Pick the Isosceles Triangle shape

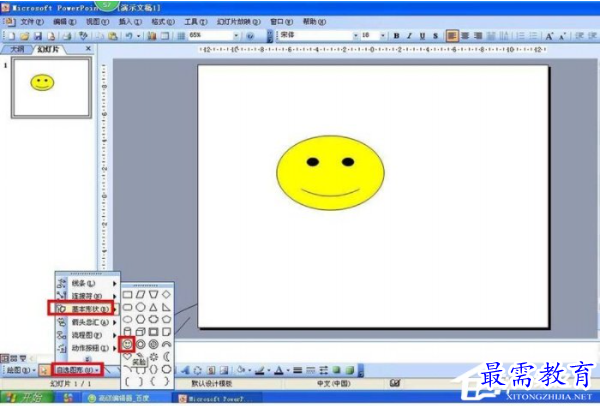pyautogui.click(x=153, y=307)
